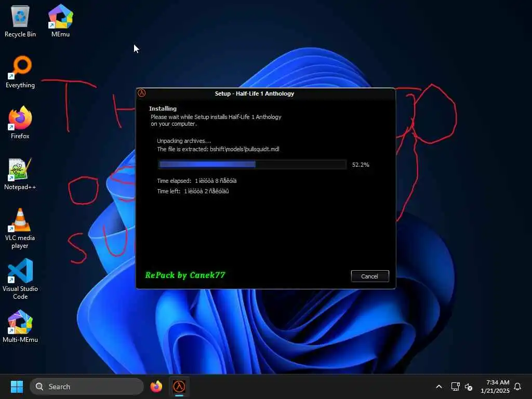Image resolution: width=532 pixels, height=399 pixels.
Task: Click the muted volume tray icon
Action: click(469, 387)
